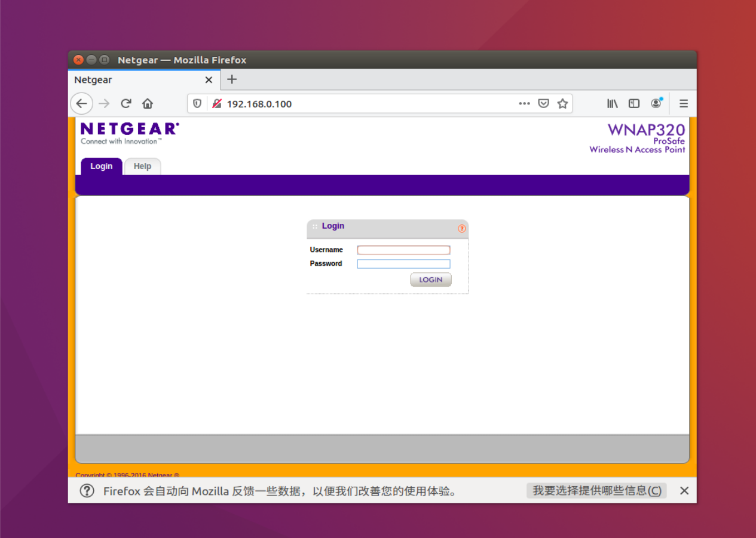Viewport: 756px width, 538px height.
Task: Click the Wireless N Access Point text
Action: [x=637, y=150]
